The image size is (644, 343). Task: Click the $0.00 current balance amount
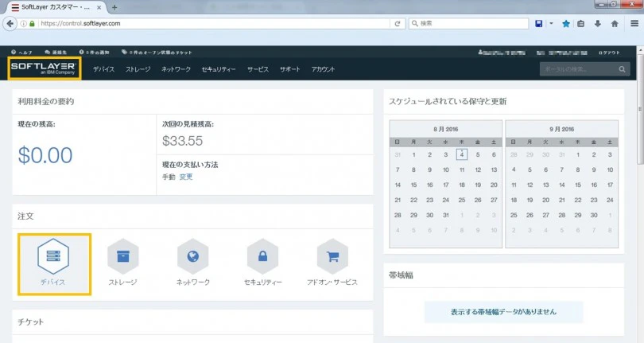[x=45, y=155]
